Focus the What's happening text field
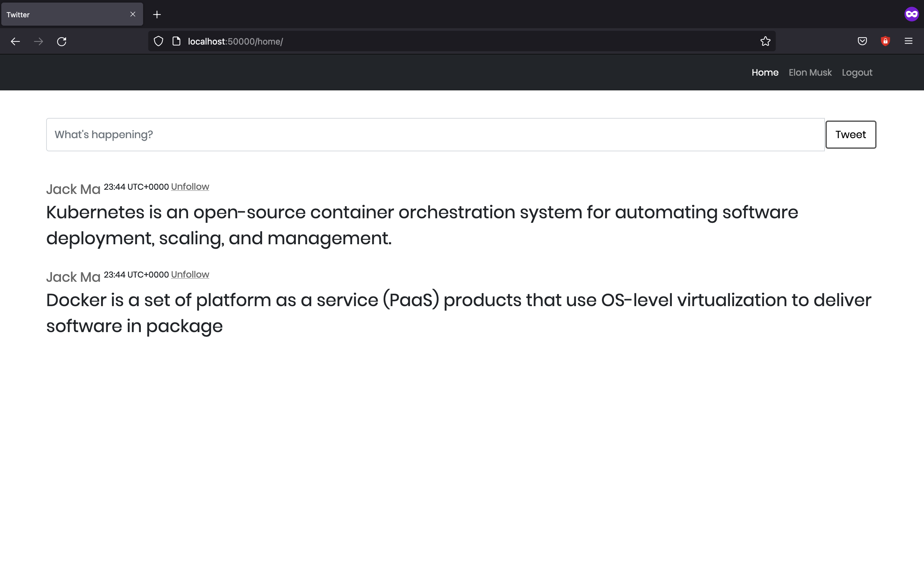The height and width of the screenshot is (577, 924). click(x=435, y=135)
